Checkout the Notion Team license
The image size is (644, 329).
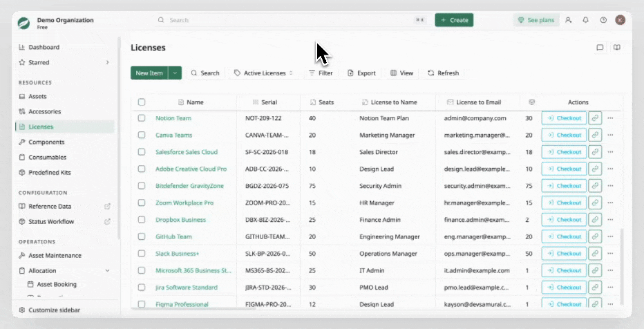(564, 118)
